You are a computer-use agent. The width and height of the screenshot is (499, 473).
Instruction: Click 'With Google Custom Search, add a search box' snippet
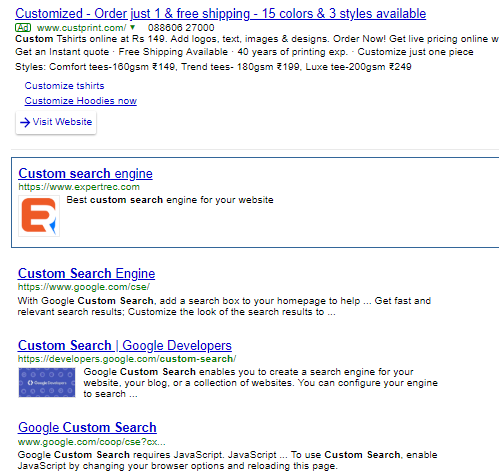tap(224, 306)
